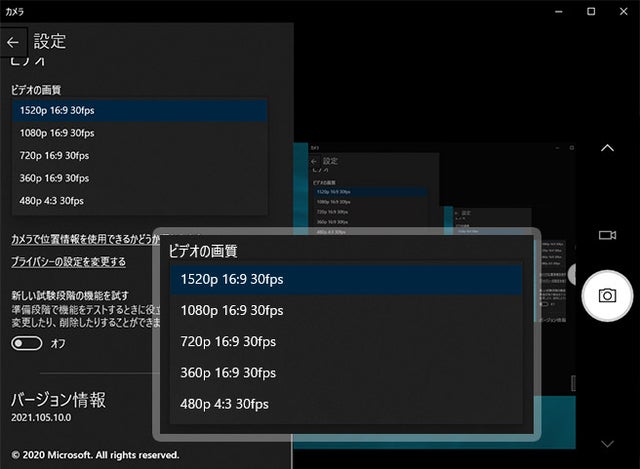640x469 pixels.
Task: Choose 480p 4:3 30fps in settings panel list
Action: coord(140,201)
